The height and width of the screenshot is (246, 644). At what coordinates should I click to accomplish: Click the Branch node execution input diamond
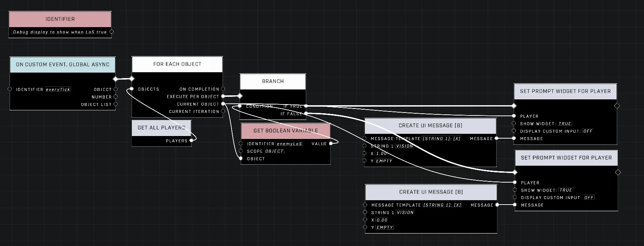point(240,96)
